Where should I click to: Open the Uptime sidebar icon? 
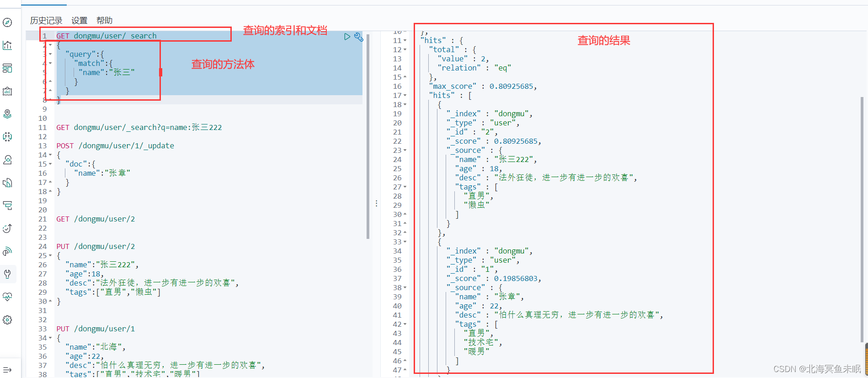7,228
